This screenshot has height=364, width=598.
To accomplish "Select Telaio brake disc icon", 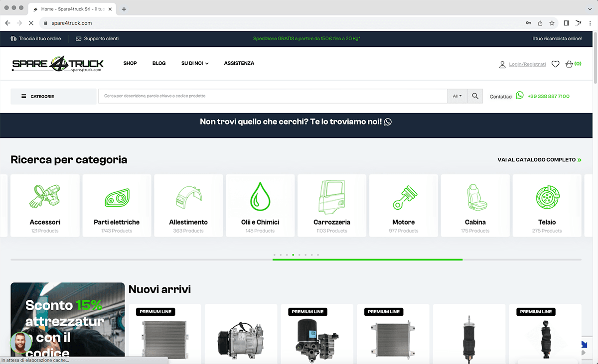I will (x=548, y=197).
